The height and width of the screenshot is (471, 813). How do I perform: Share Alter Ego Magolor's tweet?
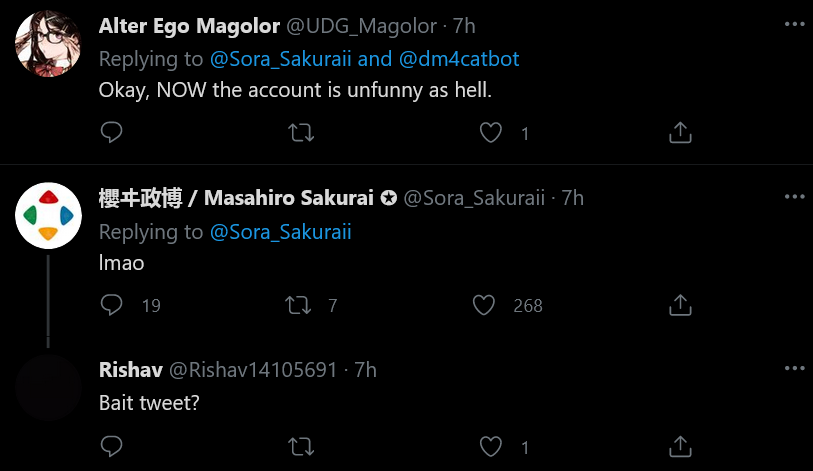point(680,132)
